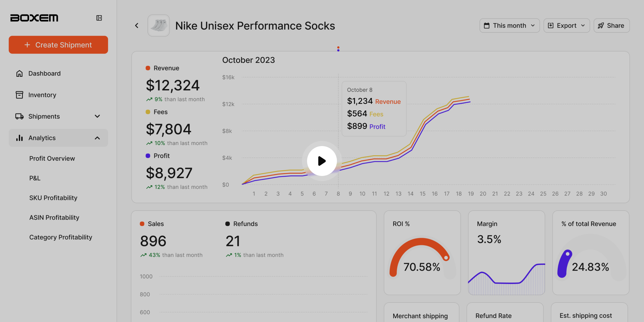Click the Analytics bar chart icon
This screenshot has height=322, width=644.
tap(19, 138)
